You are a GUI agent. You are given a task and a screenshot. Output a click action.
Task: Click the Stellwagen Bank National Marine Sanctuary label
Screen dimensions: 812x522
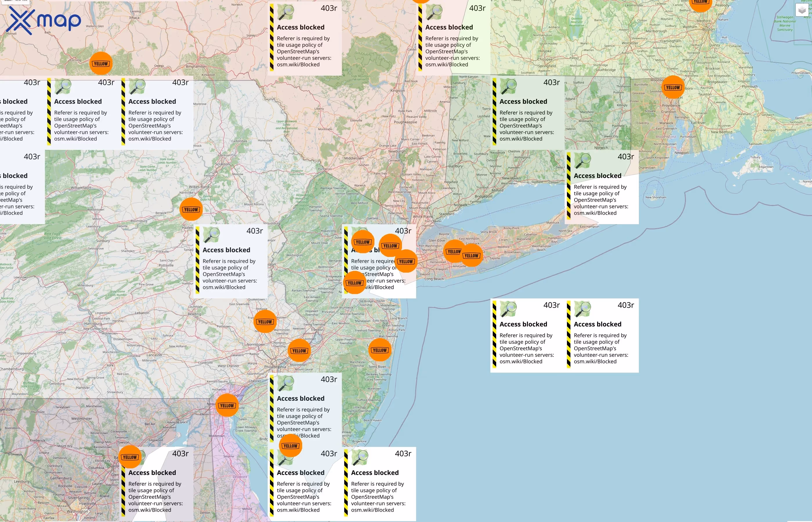(785, 23)
